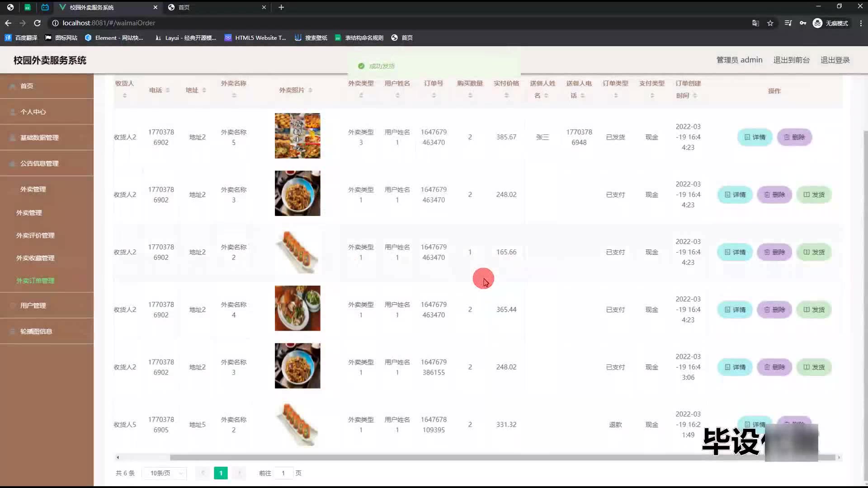Click the address bar URL

(109, 23)
